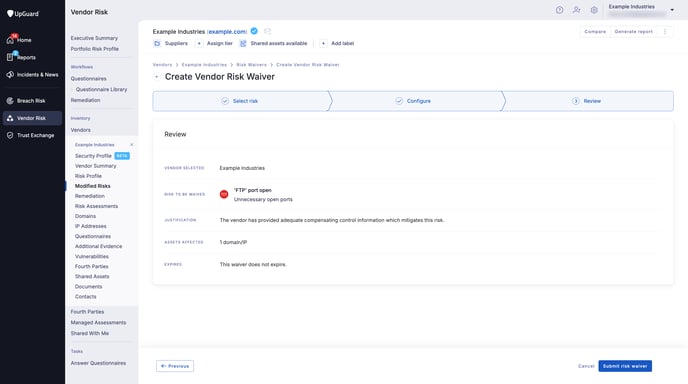Click Generate report button

633,32
